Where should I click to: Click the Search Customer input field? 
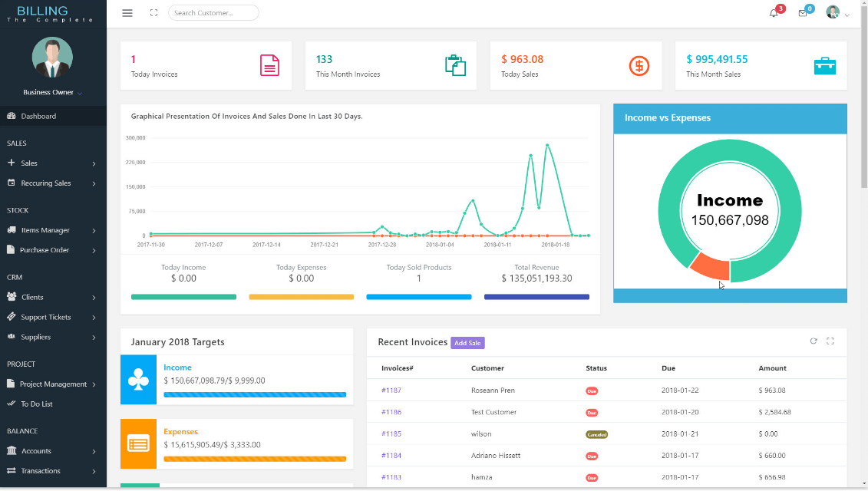[x=213, y=12]
